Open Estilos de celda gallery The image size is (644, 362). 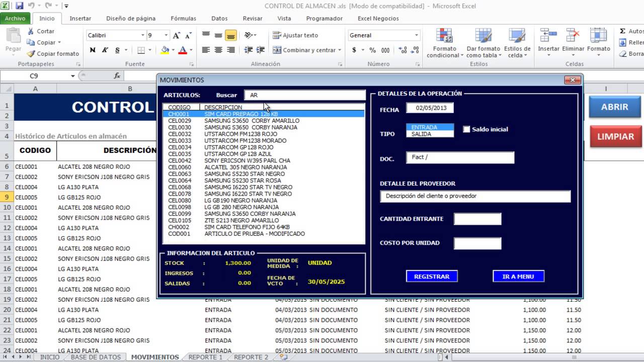pos(517,43)
